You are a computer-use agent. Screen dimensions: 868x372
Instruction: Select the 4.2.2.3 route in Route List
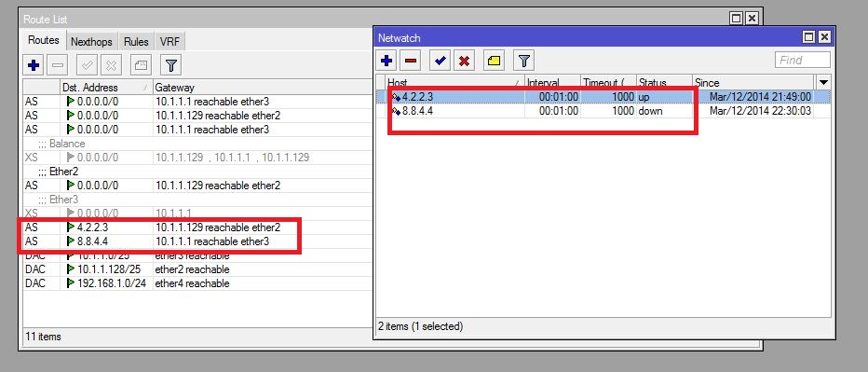(x=197, y=227)
